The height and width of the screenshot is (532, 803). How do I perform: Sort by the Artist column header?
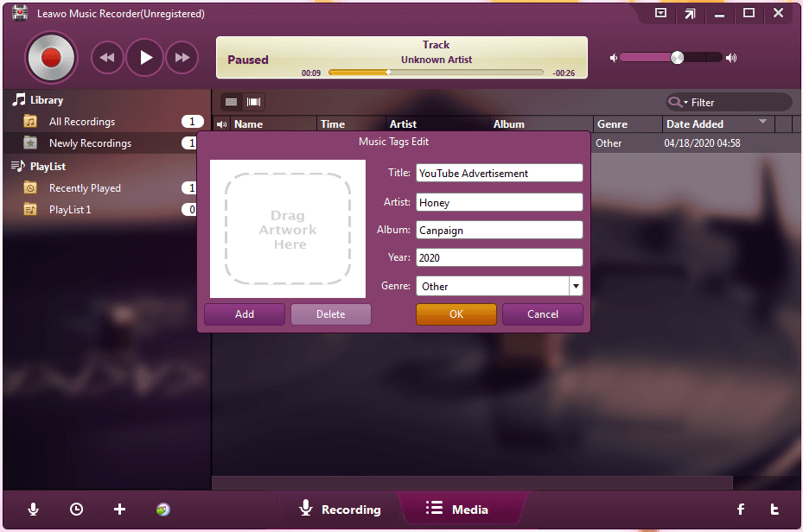tap(437, 124)
